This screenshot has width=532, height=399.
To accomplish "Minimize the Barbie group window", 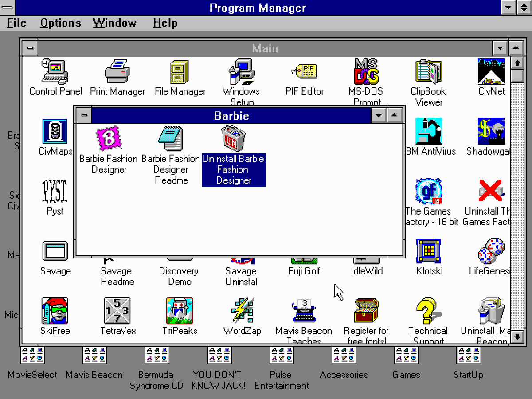I will tap(379, 116).
